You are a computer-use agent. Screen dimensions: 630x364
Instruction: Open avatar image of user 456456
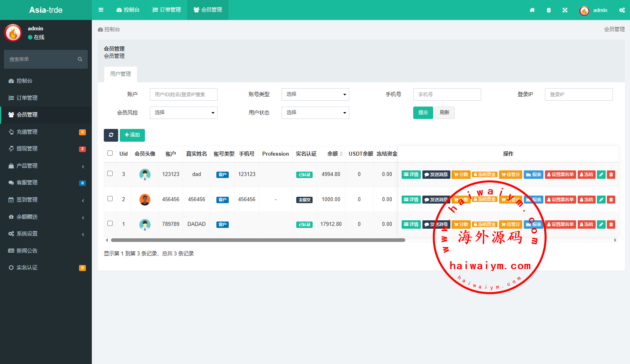coord(145,200)
